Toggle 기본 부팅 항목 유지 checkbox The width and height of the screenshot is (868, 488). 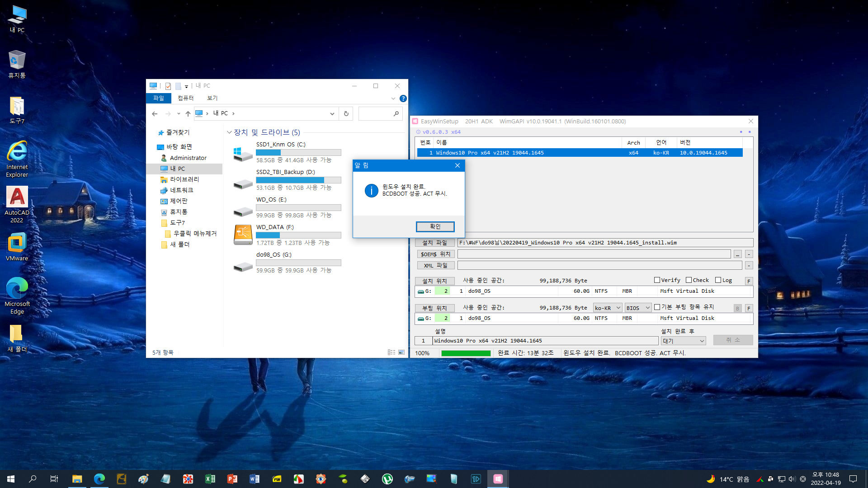[x=657, y=307]
